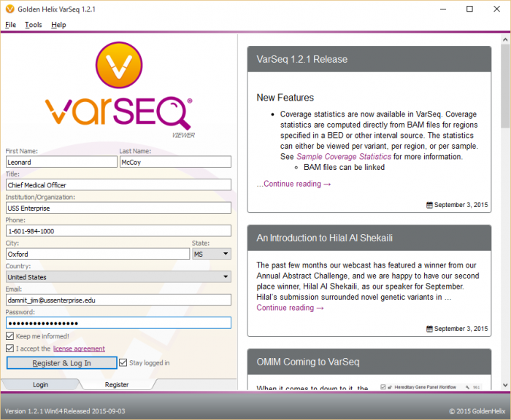Viewport: 511px width, 420px height.
Task: Click the OMIM Coming to VarSeq header
Action: pyautogui.click(x=369, y=362)
